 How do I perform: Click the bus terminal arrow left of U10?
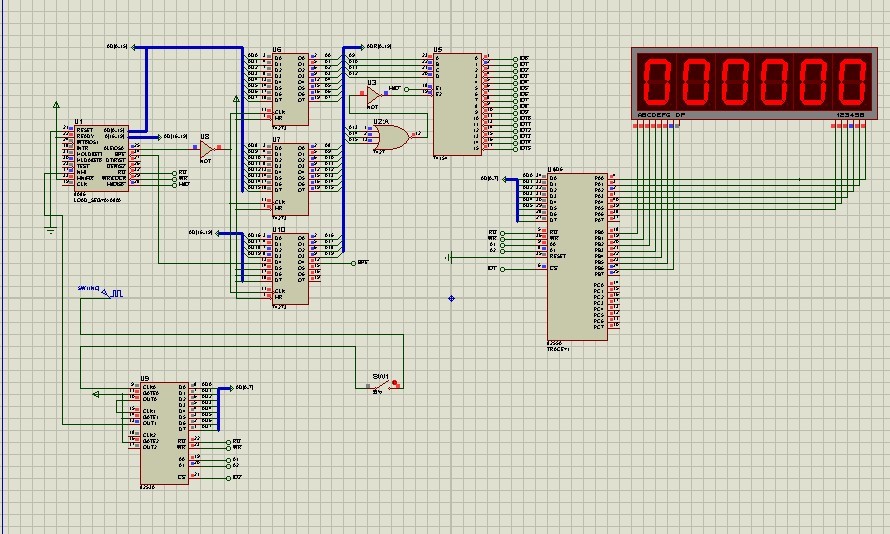tap(217, 233)
